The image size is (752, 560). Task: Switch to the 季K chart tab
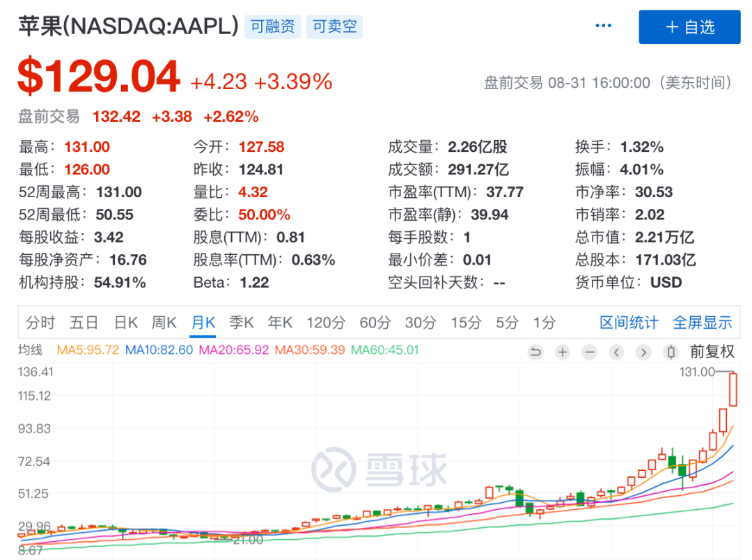coord(241,322)
